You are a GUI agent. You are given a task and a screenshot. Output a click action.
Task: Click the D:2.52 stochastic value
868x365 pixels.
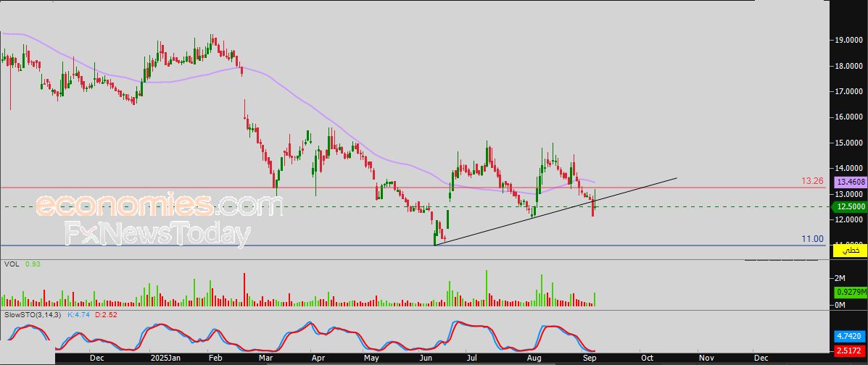coord(105,315)
